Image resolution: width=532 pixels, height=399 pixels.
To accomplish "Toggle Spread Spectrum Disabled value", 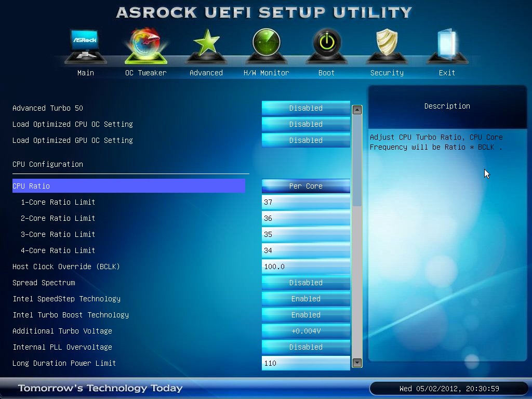I will pos(305,283).
